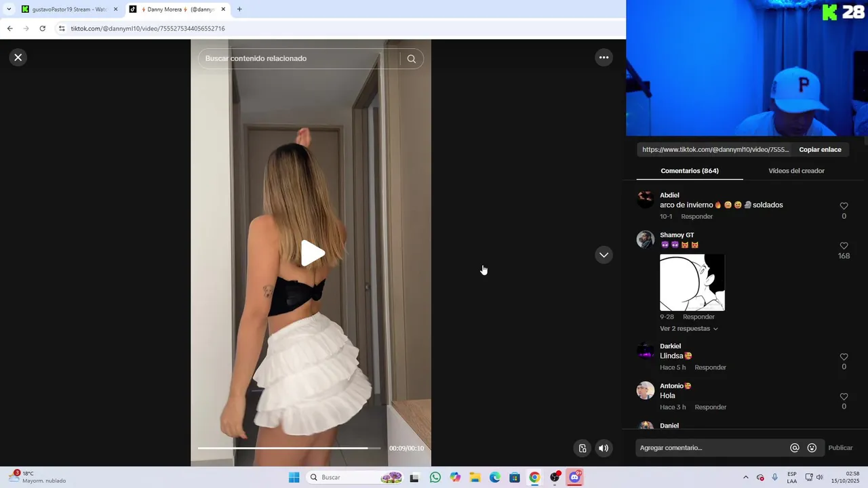The width and height of the screenshot is (868, 488).
Task: Seek along the video progress bar
Action: [290, 448]
